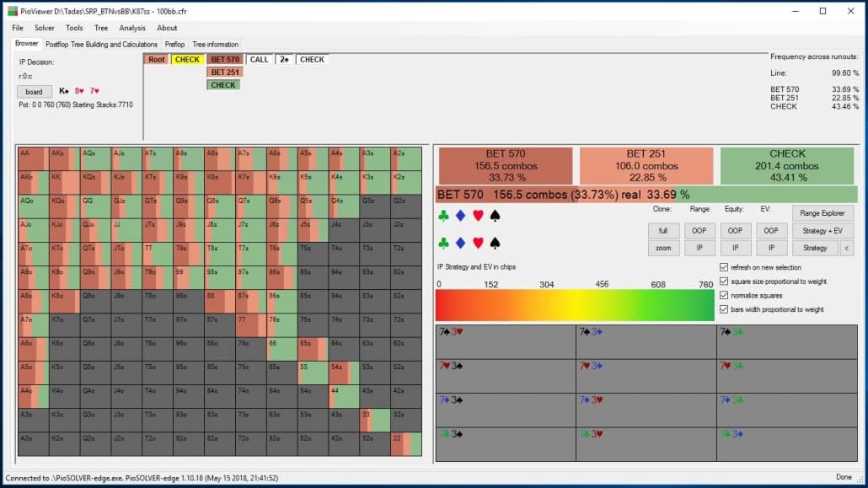
Task: Select the yellow CHECK tree node
Action: click(187, 59)
